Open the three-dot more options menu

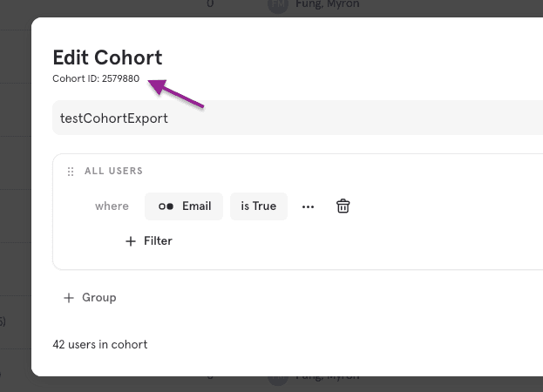point(308,206)
